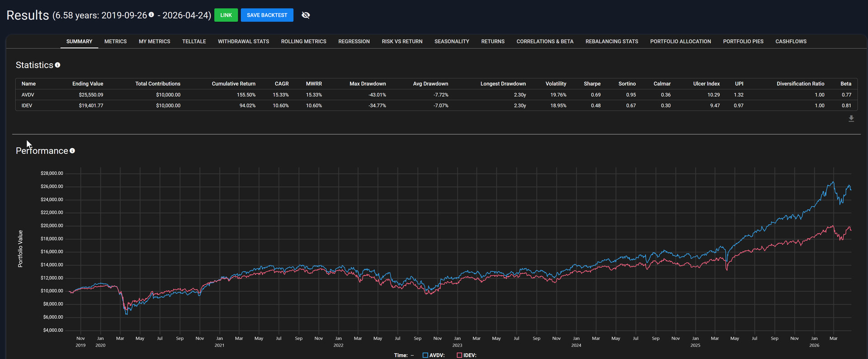Viewport: 868px width, 359px height.
Task: Sort table by Max Drawdown header
Action: (x=368, y=84)
